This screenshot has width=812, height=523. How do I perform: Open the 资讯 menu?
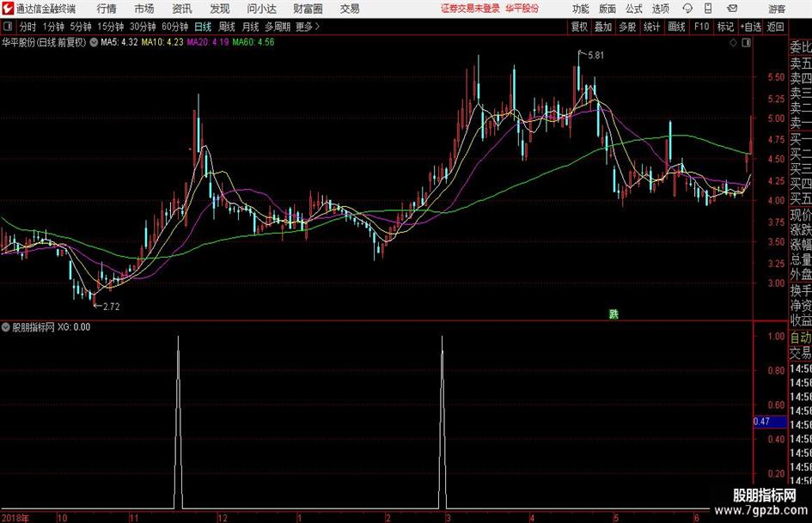[182, 9]
